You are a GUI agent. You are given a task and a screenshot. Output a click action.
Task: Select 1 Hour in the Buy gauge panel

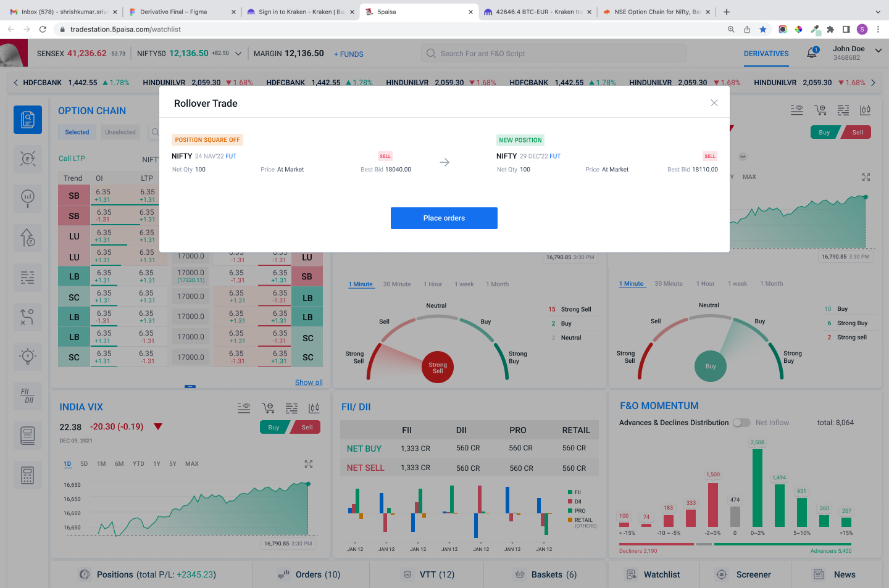706,284
